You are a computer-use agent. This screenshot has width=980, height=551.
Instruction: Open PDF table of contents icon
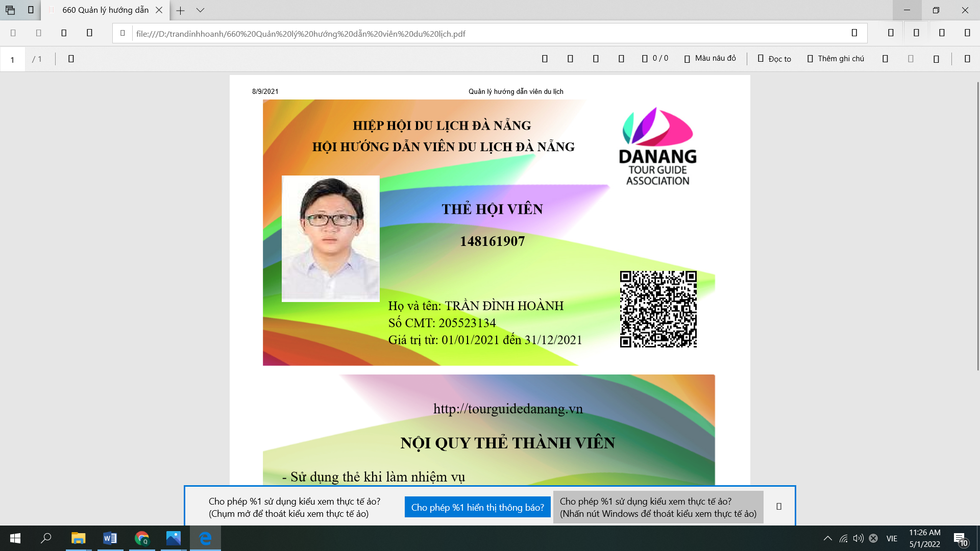click(71, 59)
